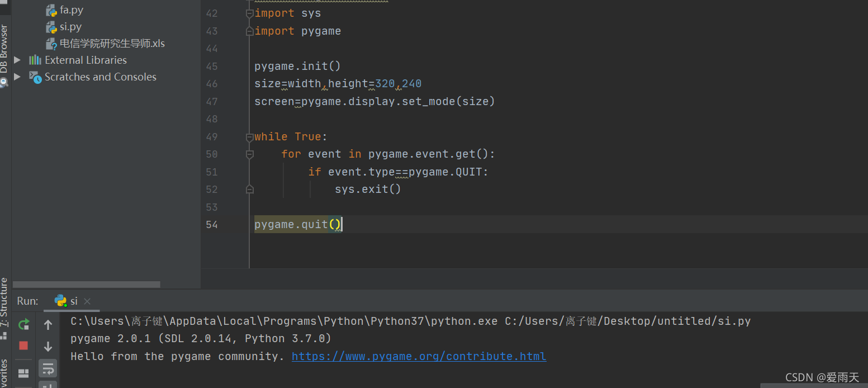Restore layout icon in Run toolbar
The width and height of the screenshot is (868, 388).
(x=23, y=373)
